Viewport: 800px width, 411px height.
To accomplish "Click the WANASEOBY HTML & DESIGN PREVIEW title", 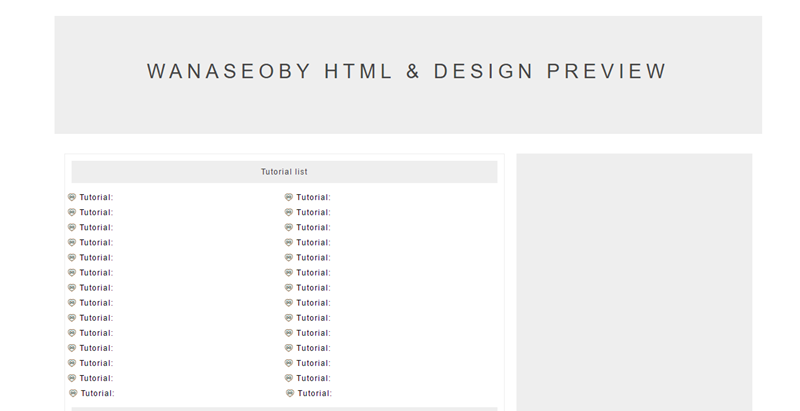I will [x=406, y=72].
